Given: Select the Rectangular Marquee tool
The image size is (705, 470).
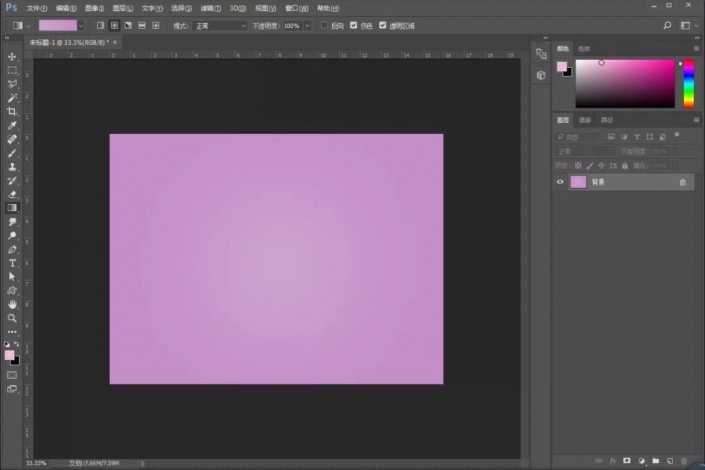Looking at the screenshot, I should (12, 71).
